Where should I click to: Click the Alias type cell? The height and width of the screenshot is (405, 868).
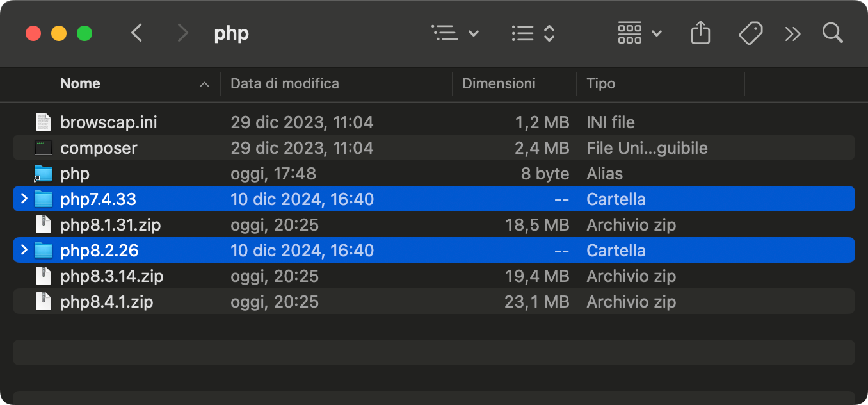pos(604,173)
